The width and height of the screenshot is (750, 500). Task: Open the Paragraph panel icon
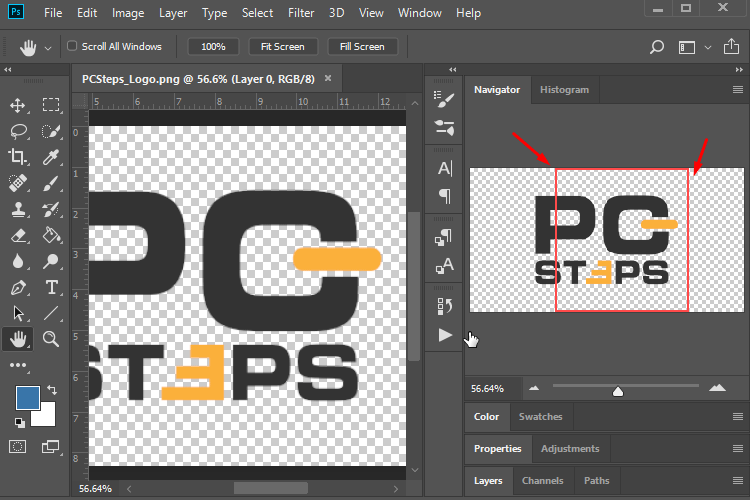(444, 196)
